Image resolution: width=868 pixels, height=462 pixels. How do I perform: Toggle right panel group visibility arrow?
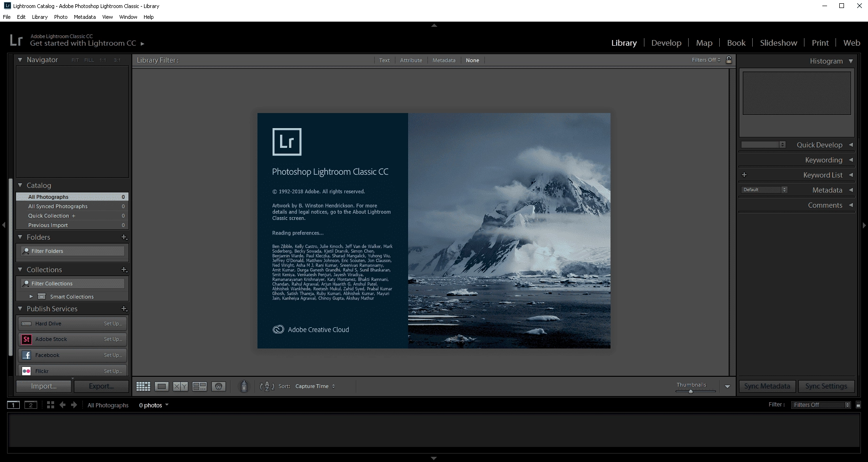pyautogui.click(x=864, y=225)
